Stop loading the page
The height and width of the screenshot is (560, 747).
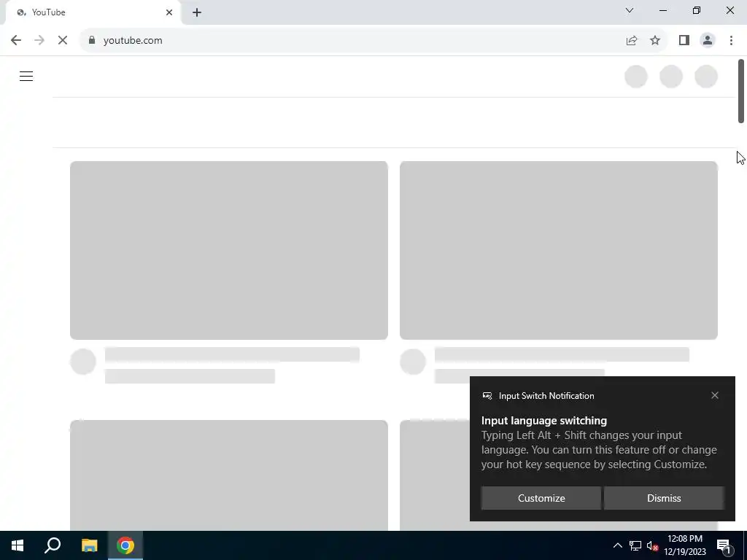[x=63, y=41]
